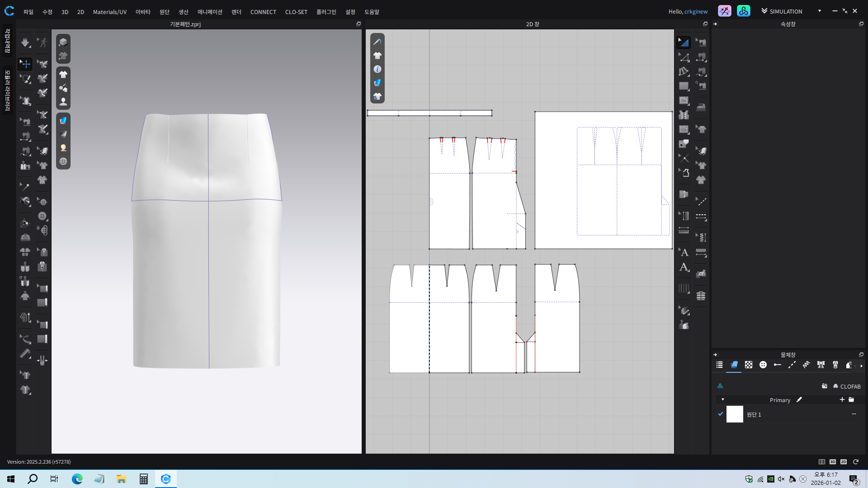Viewport: 868px width, 488px height.
Task: Select the Zipper tab in object browser
Action: click(835, 365)
